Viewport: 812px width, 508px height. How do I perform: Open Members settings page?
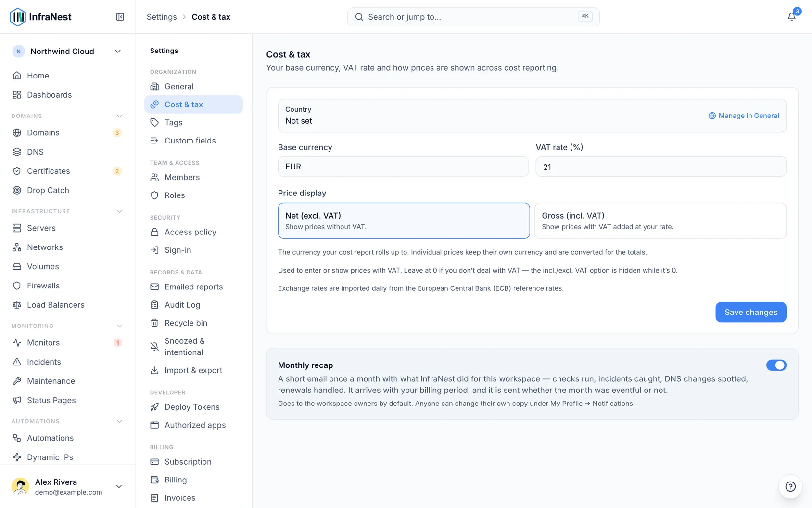pyautogui.click(x=193, y=177)
